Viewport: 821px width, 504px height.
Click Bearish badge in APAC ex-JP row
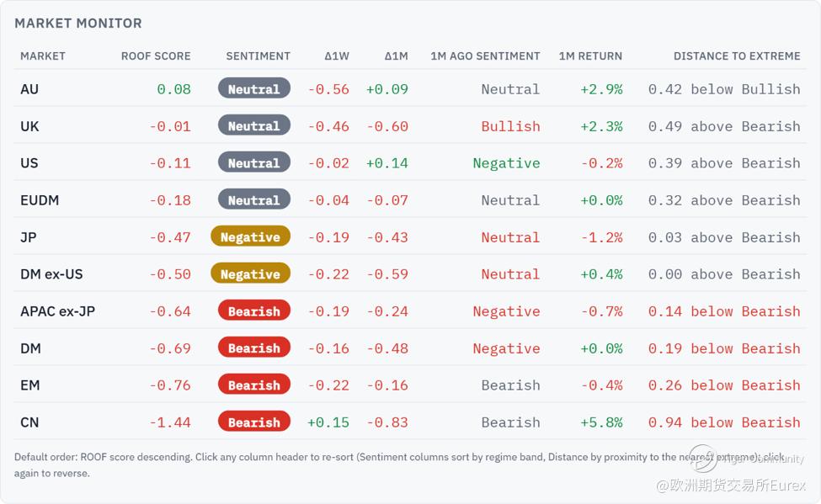(x=254, y=310)
